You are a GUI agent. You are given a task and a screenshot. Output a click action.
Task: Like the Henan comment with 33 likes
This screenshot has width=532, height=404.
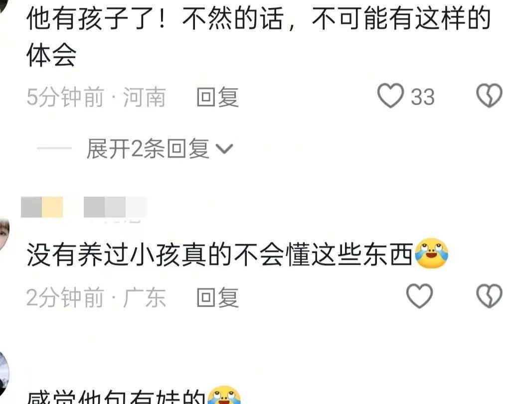[390, 96]
